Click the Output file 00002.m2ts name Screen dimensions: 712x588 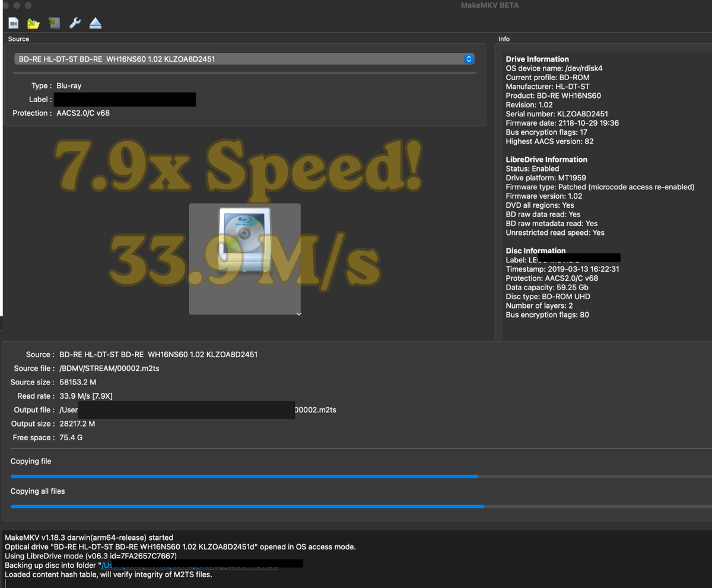[x=316, y=410]
